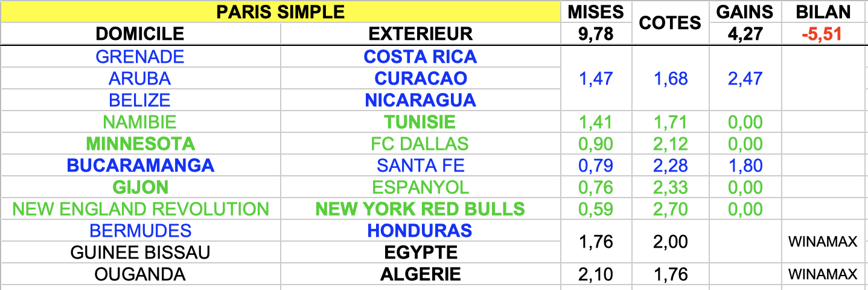
Task: Click the GAINS total 4,27 cell
Action: pyautogui.click(x=745, y=34)
